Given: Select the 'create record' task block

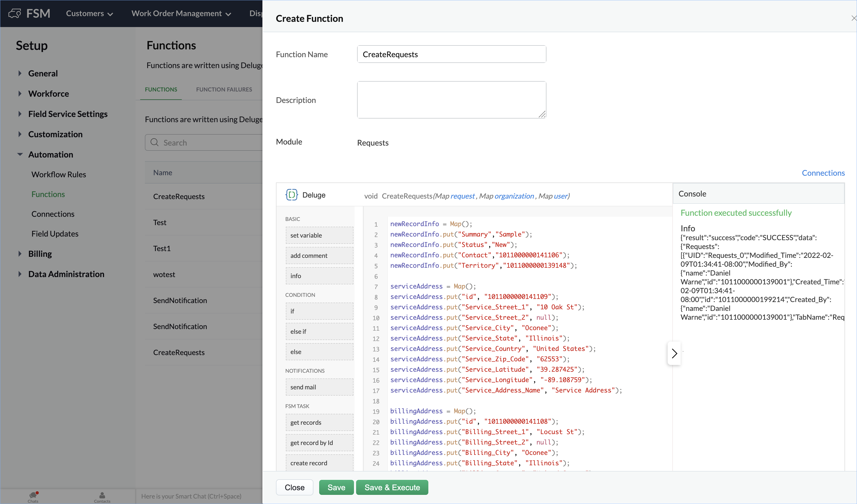Looking at the screenshot, I should coord(319,463).
